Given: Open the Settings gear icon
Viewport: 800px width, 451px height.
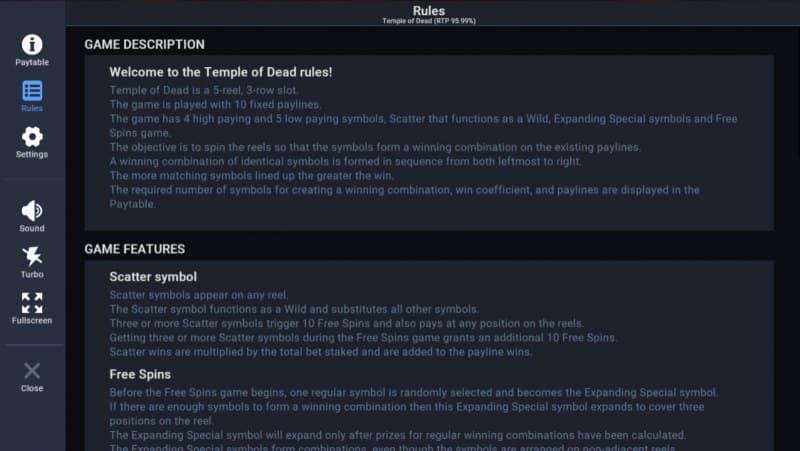Looking at the screenshot, I should tap(32, 137).
